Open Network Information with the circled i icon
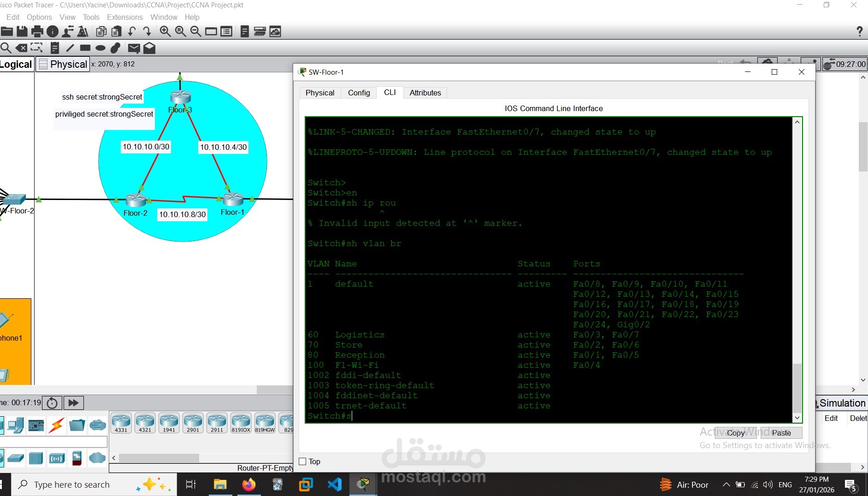Screen dimensions: 868x496 click(x=53, y=31)
